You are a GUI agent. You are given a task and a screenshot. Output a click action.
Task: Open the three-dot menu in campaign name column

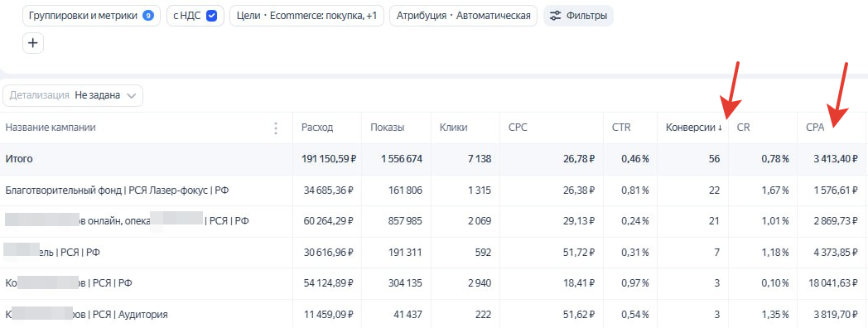(x=277, y=128)
